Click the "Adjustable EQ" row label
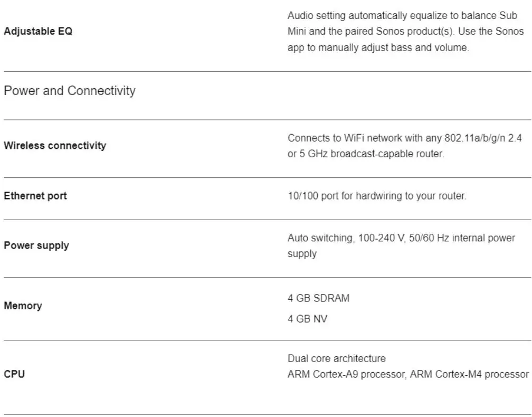The width and height of the screenshot is (532, 417). [x=38, y=31]
